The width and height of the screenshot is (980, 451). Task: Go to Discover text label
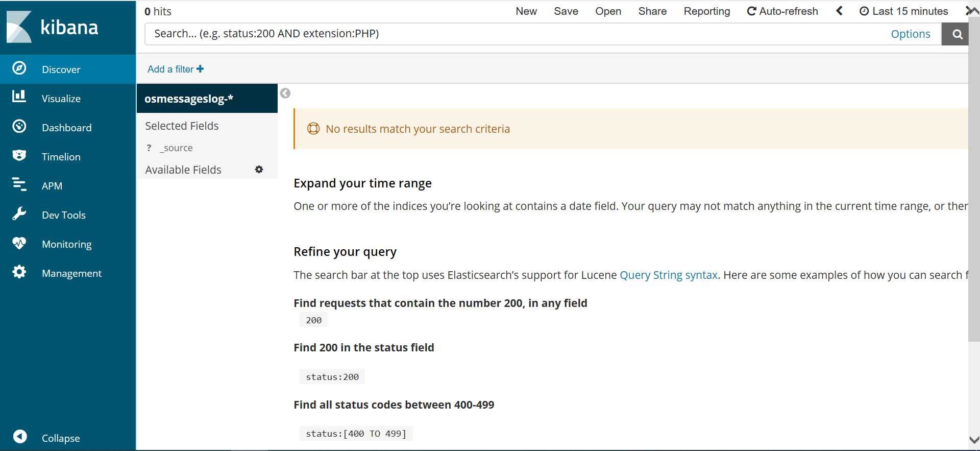coord(61,69)
